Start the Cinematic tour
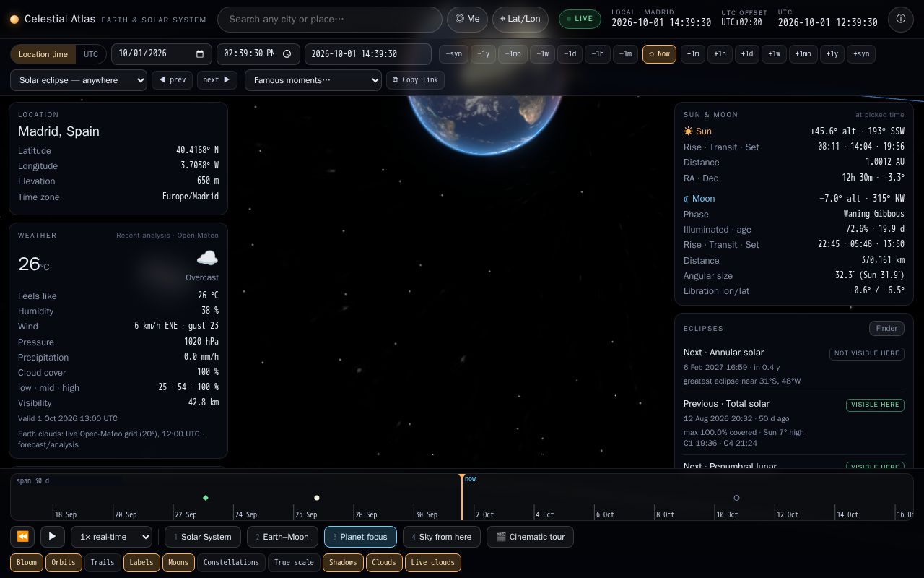Image resolution: width=924 pixels, height=578 pixels. 530,537
